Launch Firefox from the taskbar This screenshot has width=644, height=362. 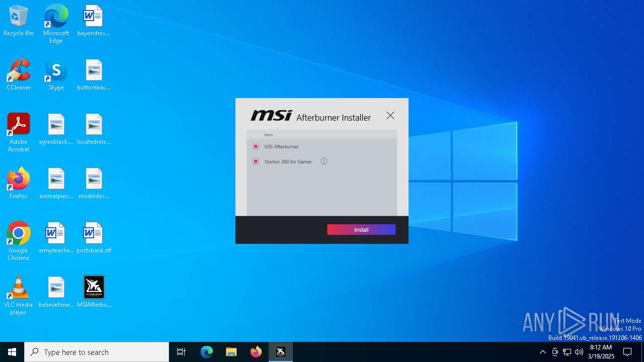[x=256, y=352]
